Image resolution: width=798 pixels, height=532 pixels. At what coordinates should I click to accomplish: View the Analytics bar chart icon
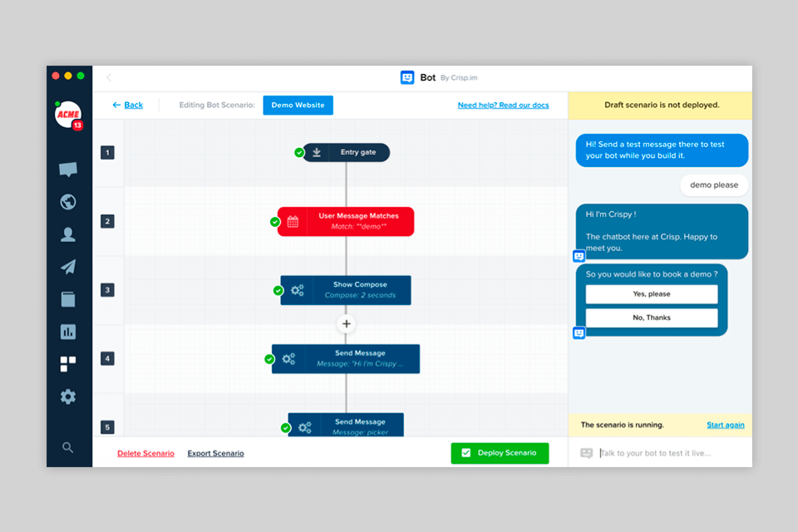click(68, 331)
